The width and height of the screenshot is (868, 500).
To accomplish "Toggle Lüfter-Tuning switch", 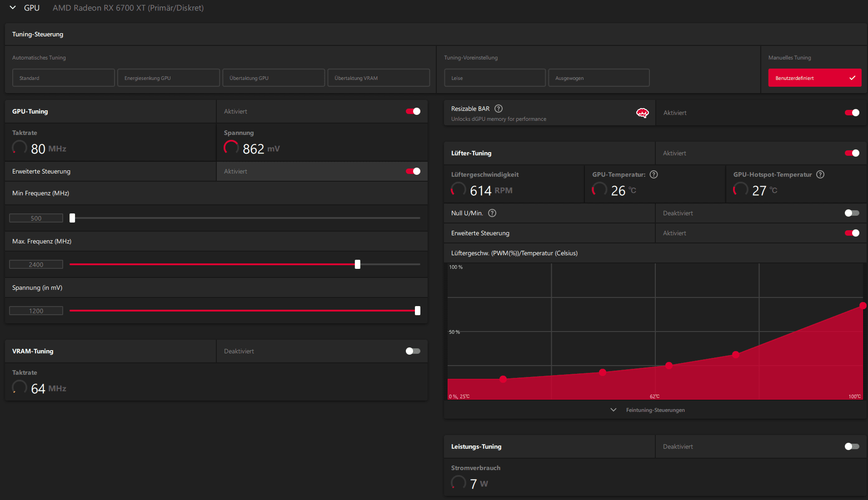I will pos(852,153).
